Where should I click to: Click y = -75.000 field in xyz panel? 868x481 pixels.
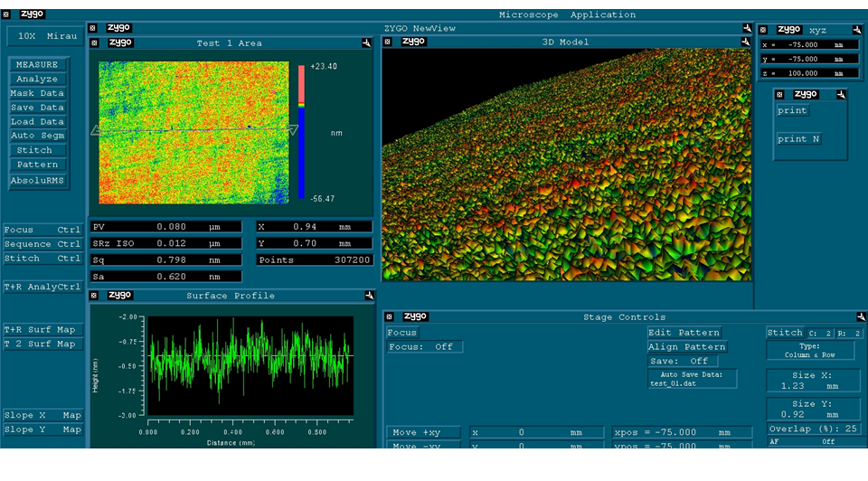(810, 60)
